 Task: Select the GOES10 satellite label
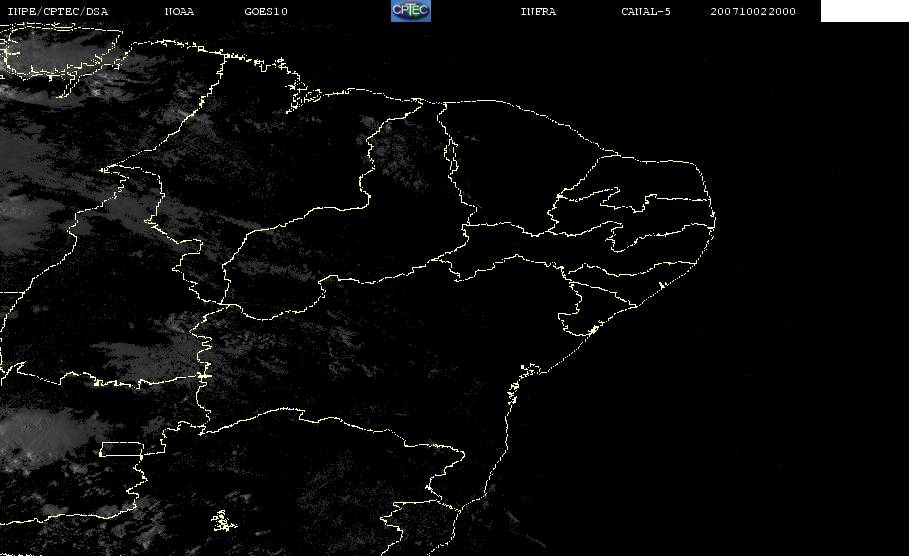[266, 11]
